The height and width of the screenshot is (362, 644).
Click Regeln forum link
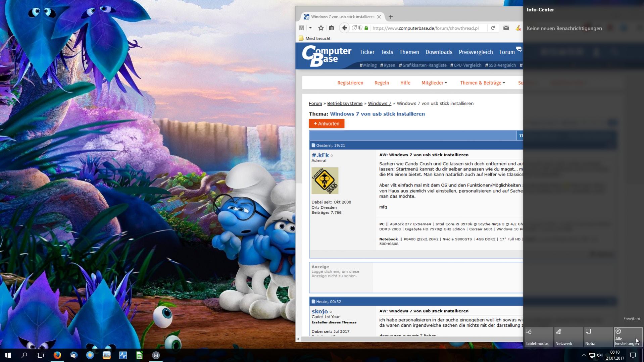382,83
